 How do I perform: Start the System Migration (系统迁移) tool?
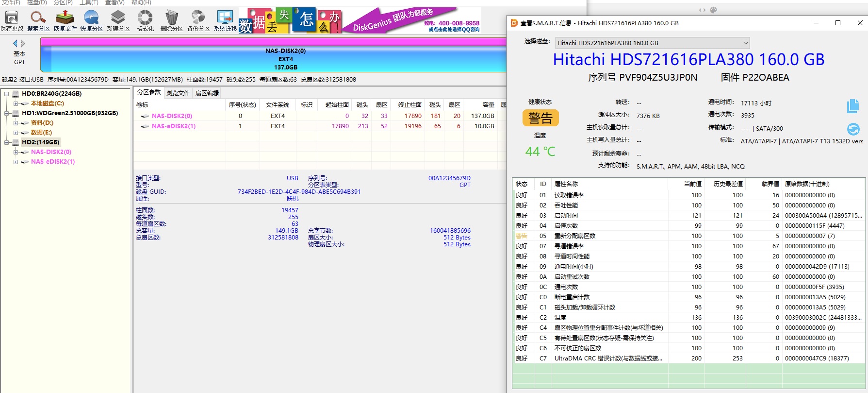[225, 21]
